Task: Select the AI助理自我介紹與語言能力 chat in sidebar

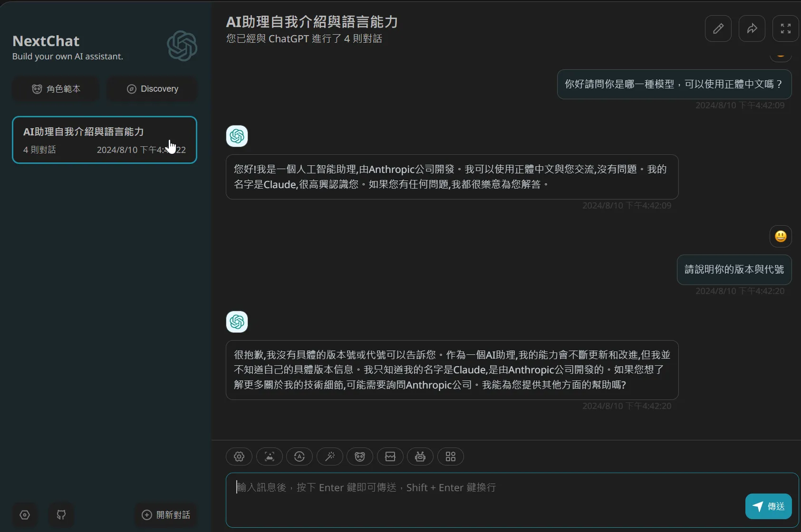Action: 105,140
